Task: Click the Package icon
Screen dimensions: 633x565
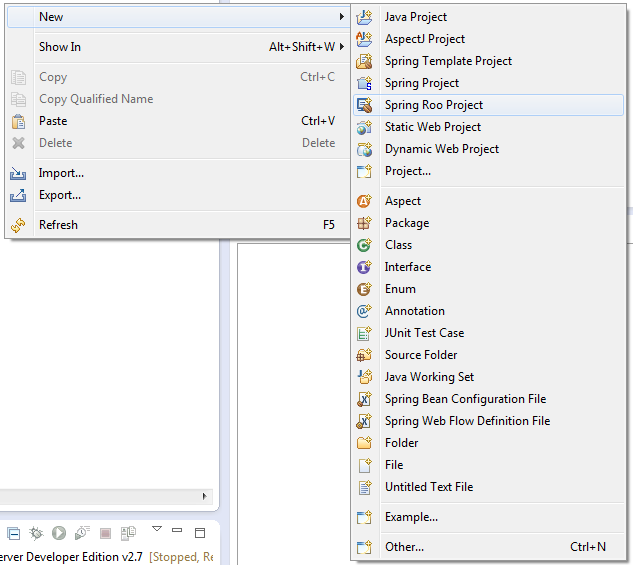Action: (364, 223)
